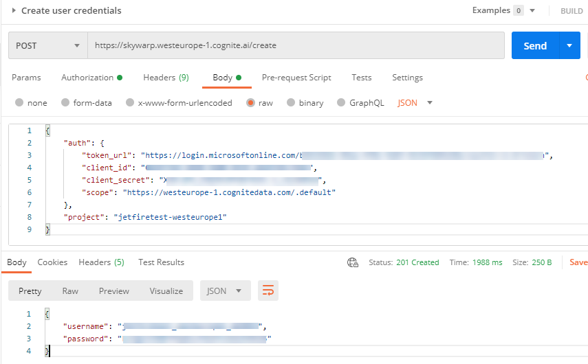Open the POST method dropdown
This screenshot has width=588, height=364.
tap(48, 46)
